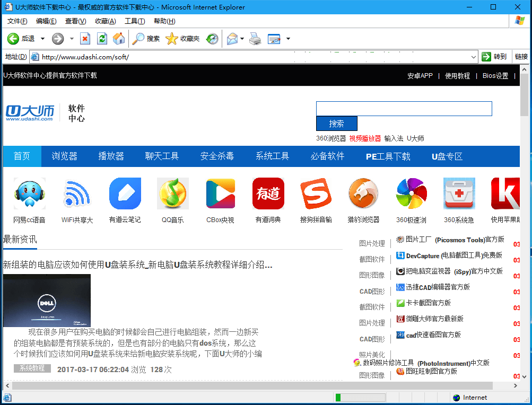Select the PE工具下载 navigation tab
This screenshot has height=405, width=532.
388,156
